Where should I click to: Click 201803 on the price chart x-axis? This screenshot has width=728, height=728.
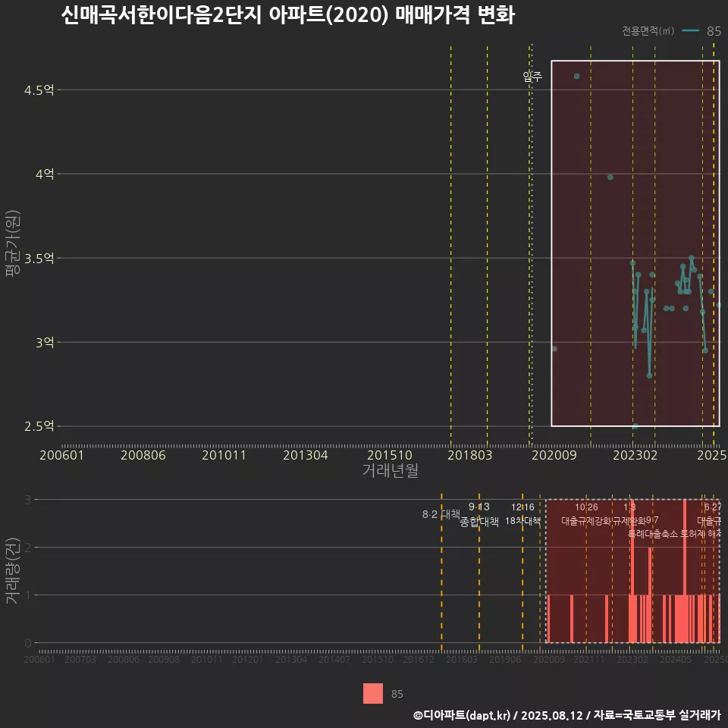tap(470, 456)
